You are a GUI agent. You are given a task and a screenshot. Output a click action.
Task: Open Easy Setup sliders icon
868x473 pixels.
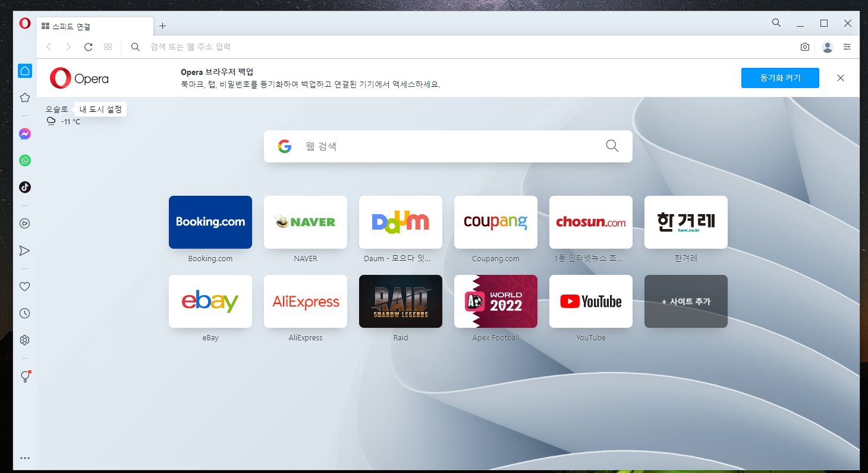[847, 47]
